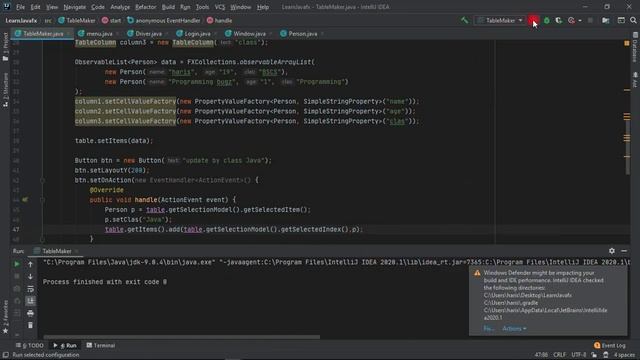Viewport: 640px width, 360px height.
Task: Open the Build menu
Action: point(168,7)
